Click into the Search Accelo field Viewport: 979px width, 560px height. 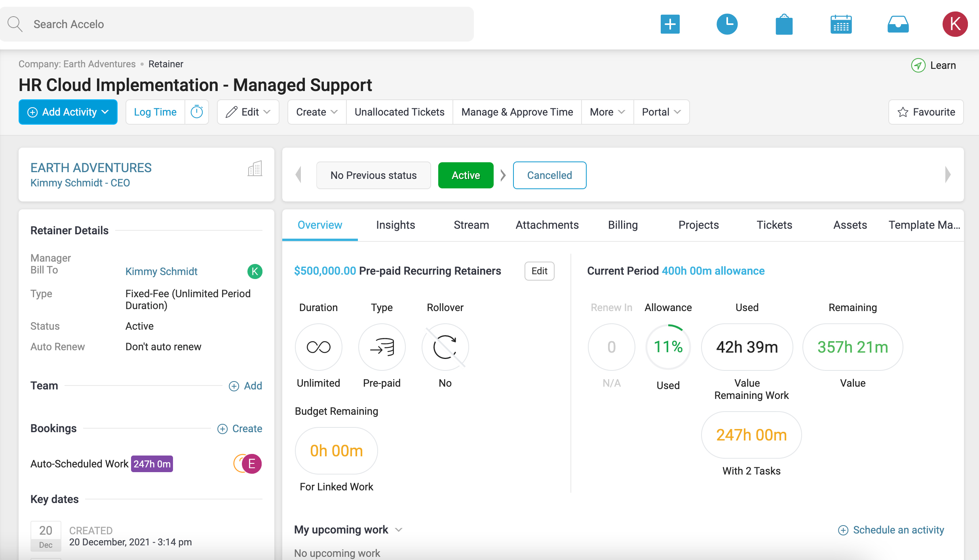(x=237, y=24)
